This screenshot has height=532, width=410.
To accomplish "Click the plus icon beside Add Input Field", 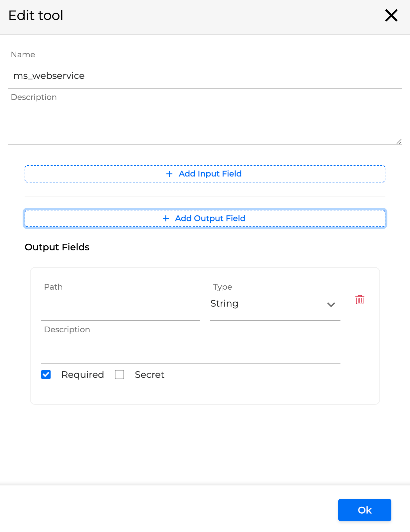I will pos(169,174).
